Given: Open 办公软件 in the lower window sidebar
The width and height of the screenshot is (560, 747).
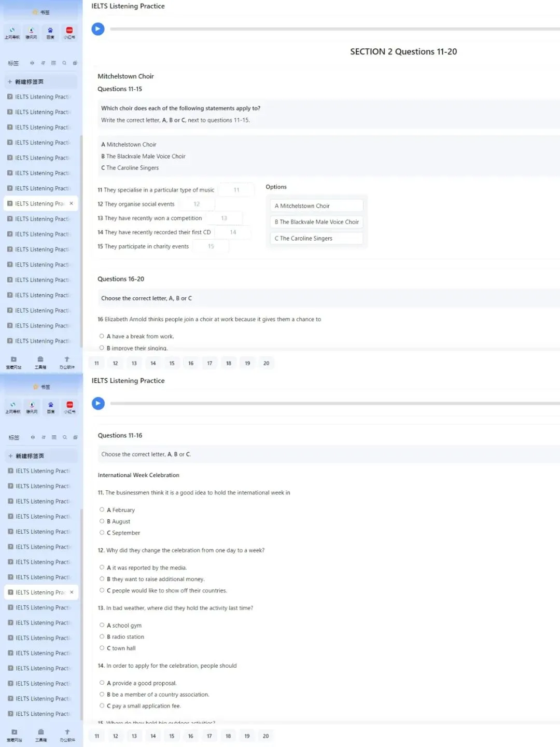Looking at the screenshot, I should (67, 735).
